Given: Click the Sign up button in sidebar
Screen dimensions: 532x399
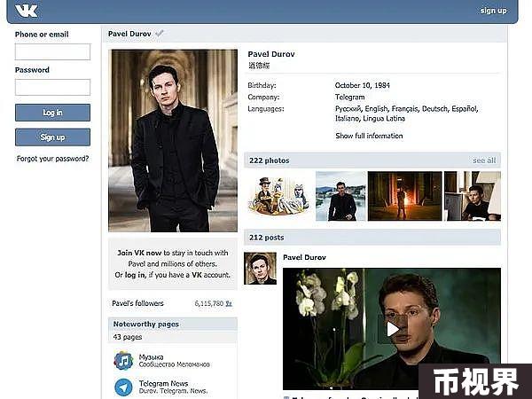Looking at the screenshot, I should pos(52,137).
